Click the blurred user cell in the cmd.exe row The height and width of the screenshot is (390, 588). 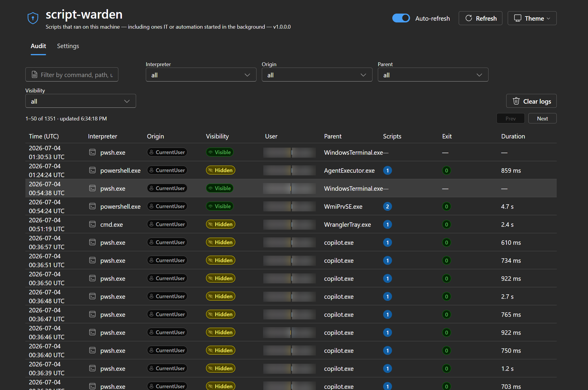pyautogui.click(x=290, y=224)
